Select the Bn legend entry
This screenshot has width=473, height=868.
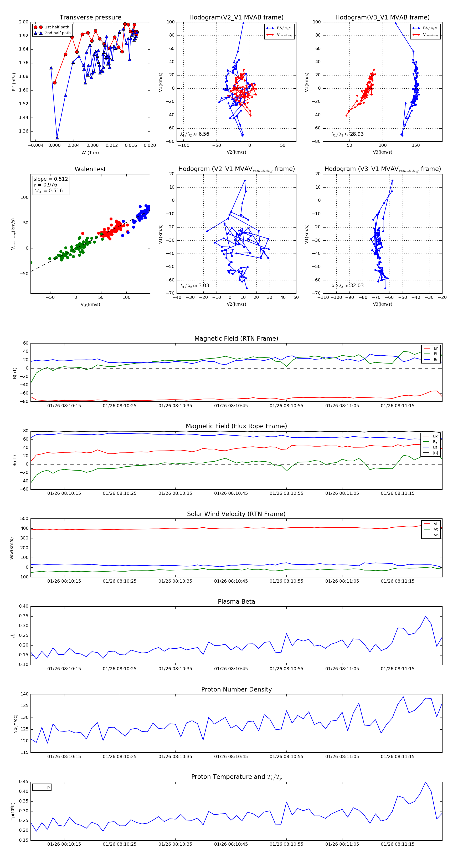click(431, 360)
